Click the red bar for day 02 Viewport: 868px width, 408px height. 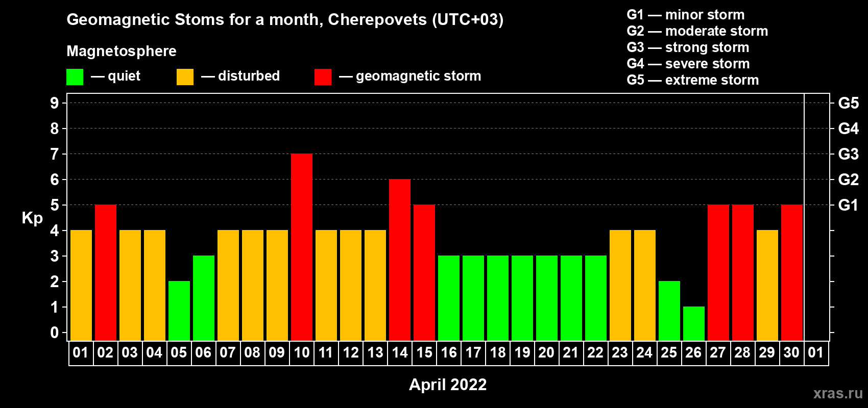(x=106, y=272)
